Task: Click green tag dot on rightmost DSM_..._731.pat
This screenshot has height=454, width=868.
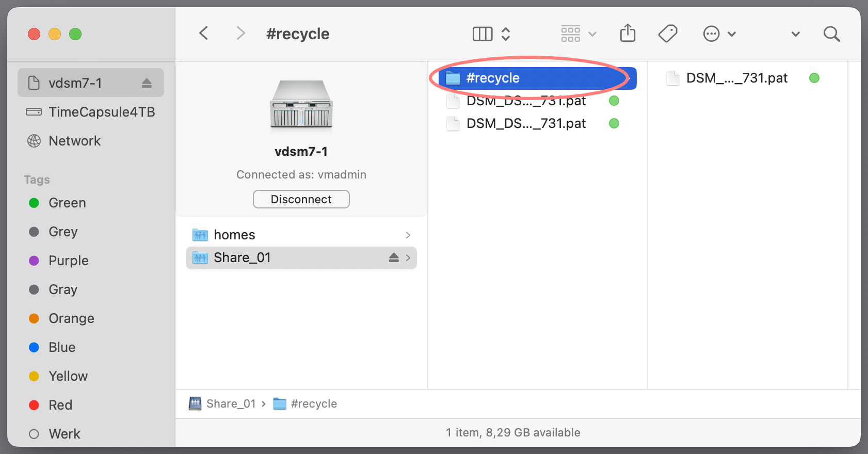Action: (x=814, y=78)
